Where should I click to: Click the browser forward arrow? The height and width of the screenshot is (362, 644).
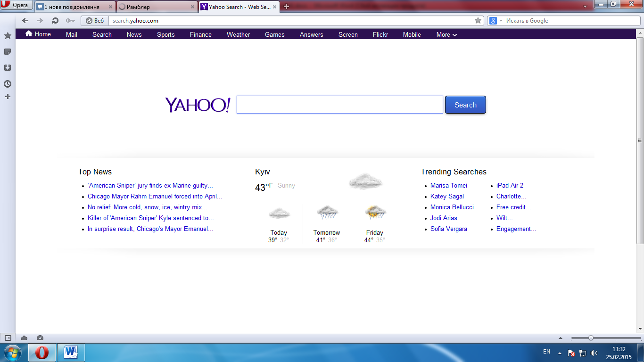[x=40, y=21]
